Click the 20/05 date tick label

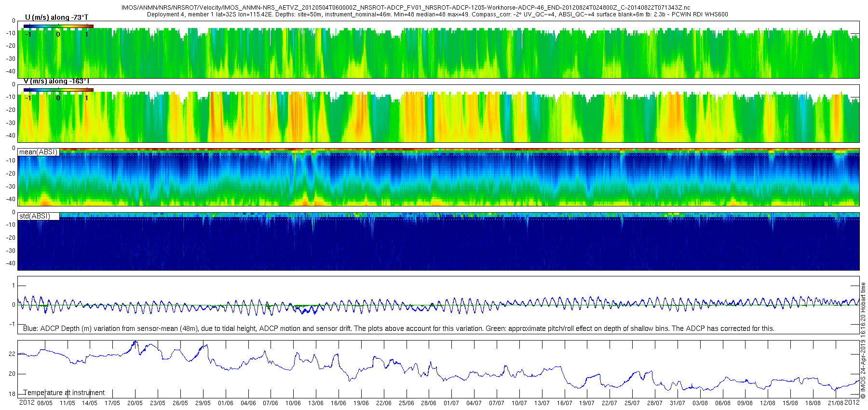point(135,403)
